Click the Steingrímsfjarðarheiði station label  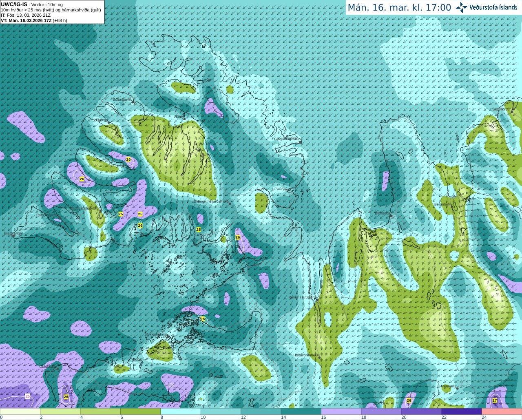click(211, 201)
